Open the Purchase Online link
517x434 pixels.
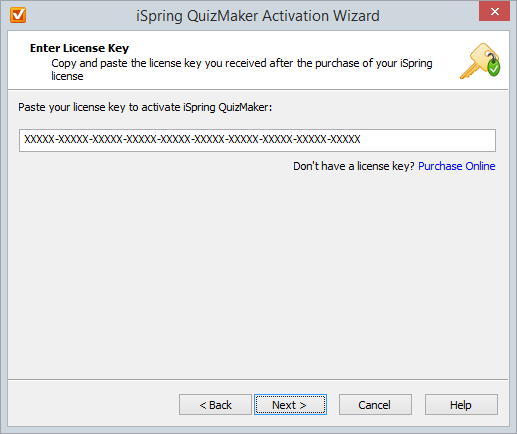tap(456, 166)
